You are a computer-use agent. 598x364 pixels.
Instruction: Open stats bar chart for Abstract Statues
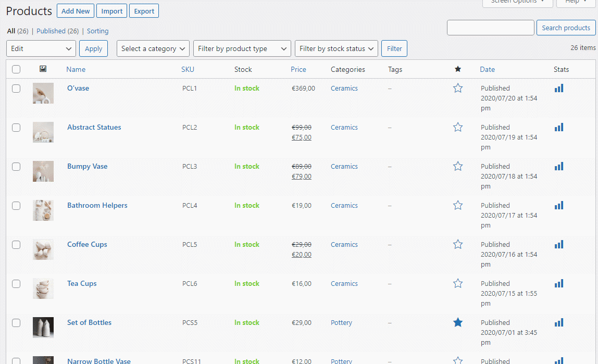[x=559, y=128]
